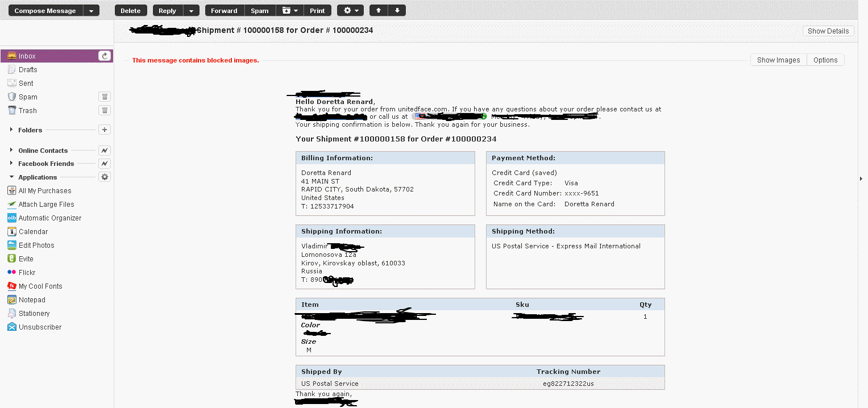Click Compose Message button

pos(45,10)
